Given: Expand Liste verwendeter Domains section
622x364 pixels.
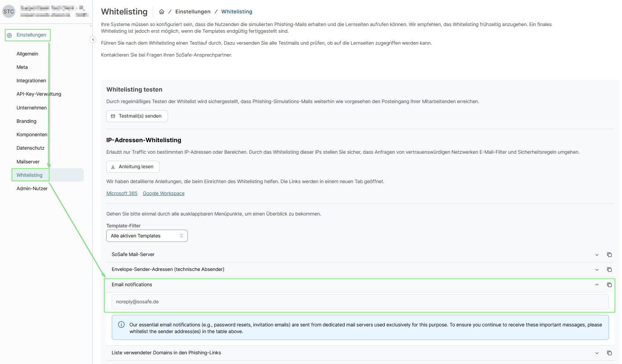Looking at the screenshot, I should tap(597, 353).
